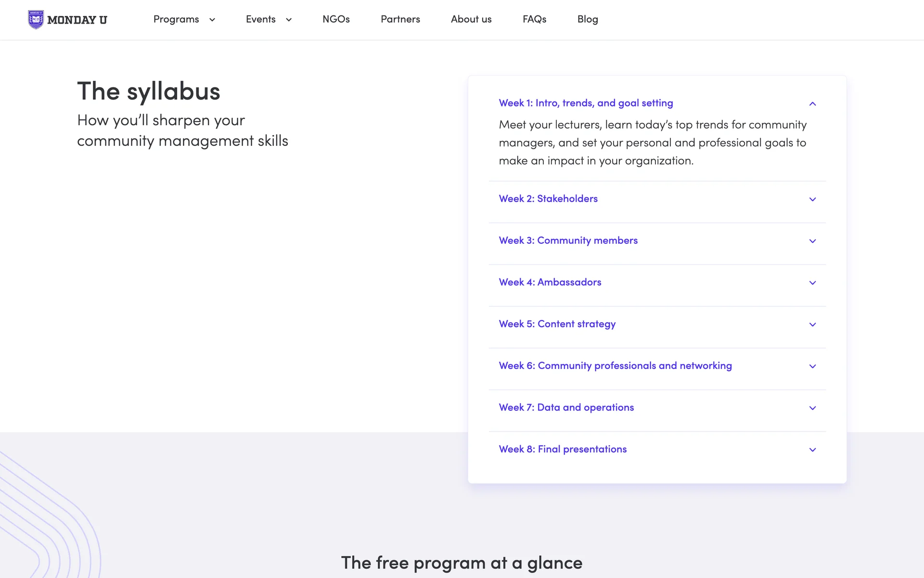
Task: Expand Week 6: Community professionals and networking
Action: (x=615, y=366)
